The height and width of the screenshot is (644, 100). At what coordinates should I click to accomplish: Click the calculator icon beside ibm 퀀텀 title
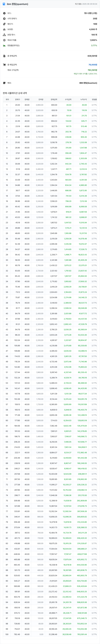click(x=4, y=4)
